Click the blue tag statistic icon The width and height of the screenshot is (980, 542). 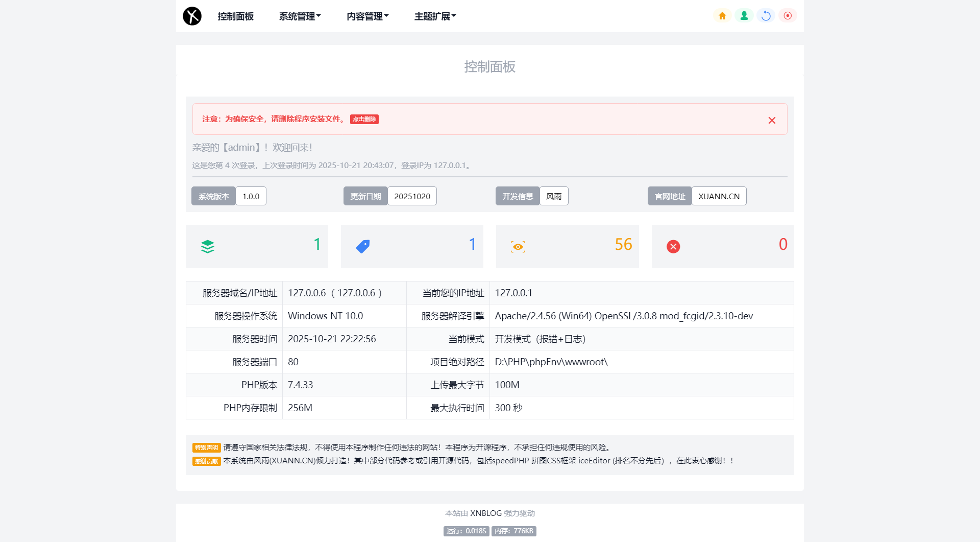tap(363, 246)
